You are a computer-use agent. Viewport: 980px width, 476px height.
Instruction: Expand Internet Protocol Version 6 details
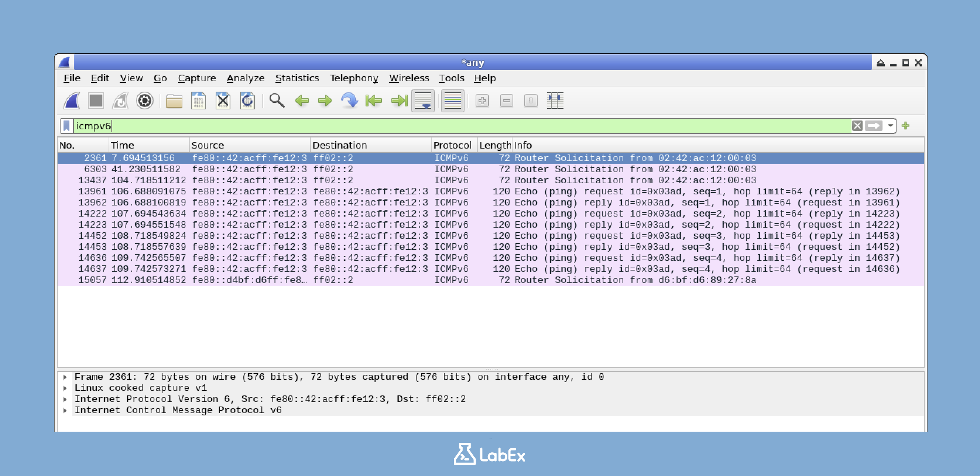tap(65, 399)
